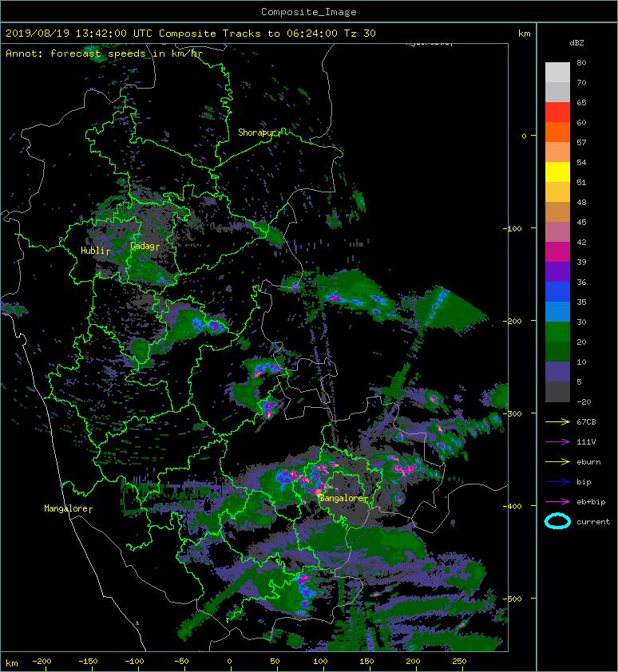
Task: Click the 250 x-axis tick label
Action: tap(459, 662)
